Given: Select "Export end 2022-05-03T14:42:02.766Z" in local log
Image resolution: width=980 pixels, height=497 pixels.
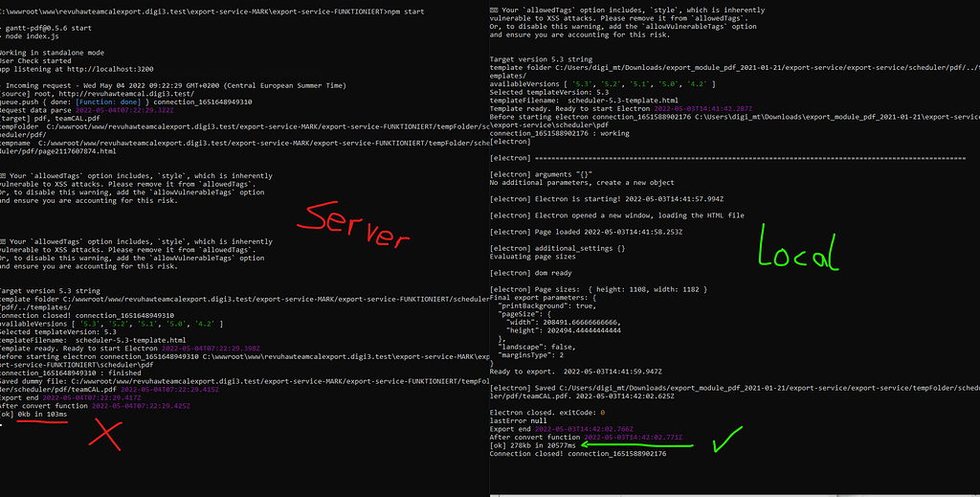Looking at the screenshot, I should tap(561, 429).
